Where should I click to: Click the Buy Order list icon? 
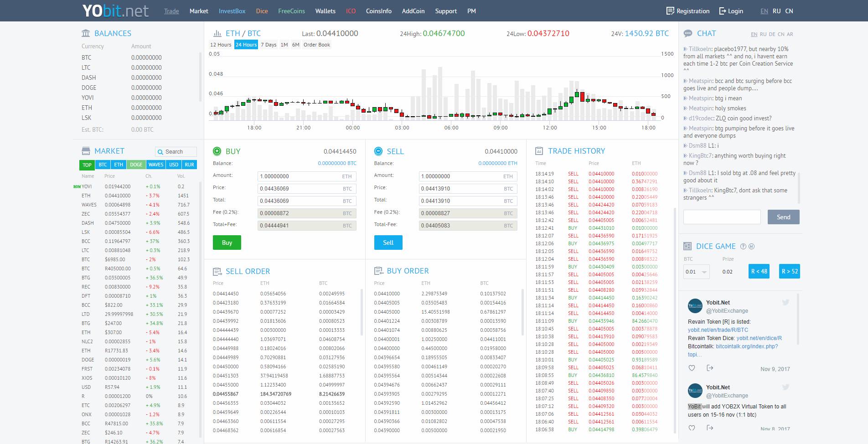(x=378, y=271)
